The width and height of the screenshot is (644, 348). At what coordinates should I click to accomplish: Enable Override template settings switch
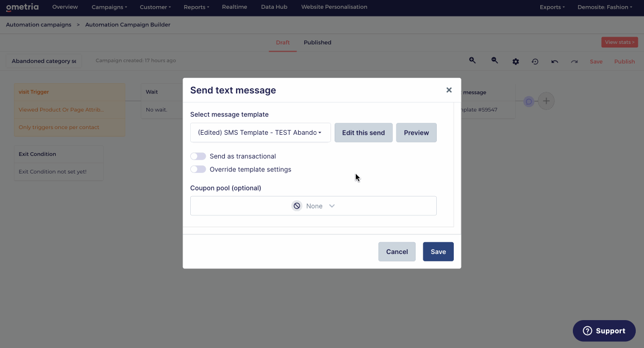pos(198,169)
